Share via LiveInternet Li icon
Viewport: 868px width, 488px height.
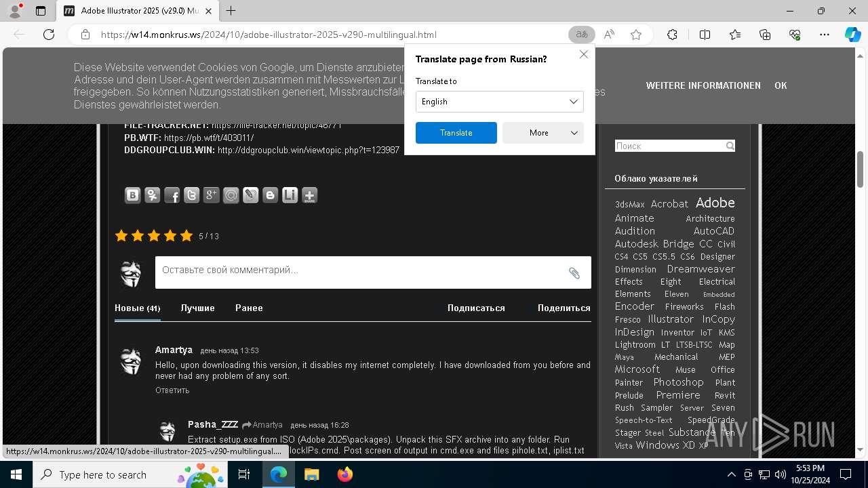(x=290, y=195)
